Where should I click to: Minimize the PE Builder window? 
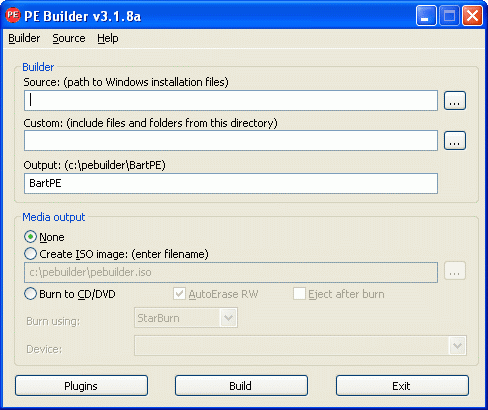click(426, 16)
